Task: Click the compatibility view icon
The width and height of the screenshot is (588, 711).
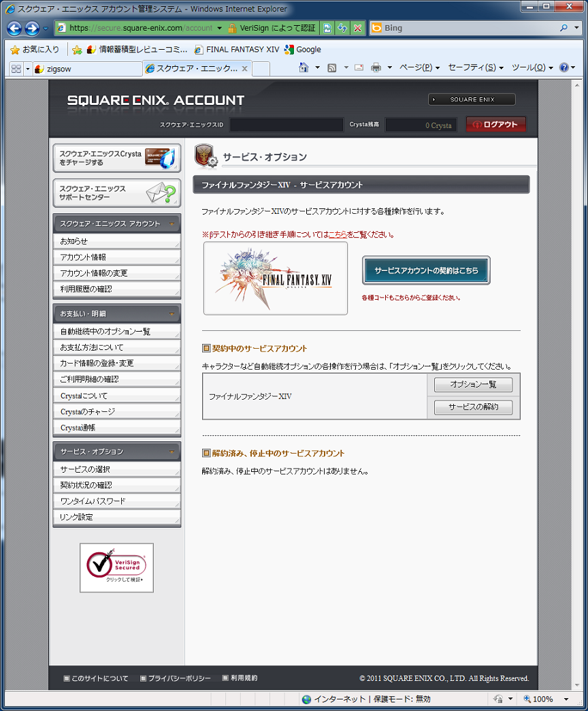Action: [327, 28]
